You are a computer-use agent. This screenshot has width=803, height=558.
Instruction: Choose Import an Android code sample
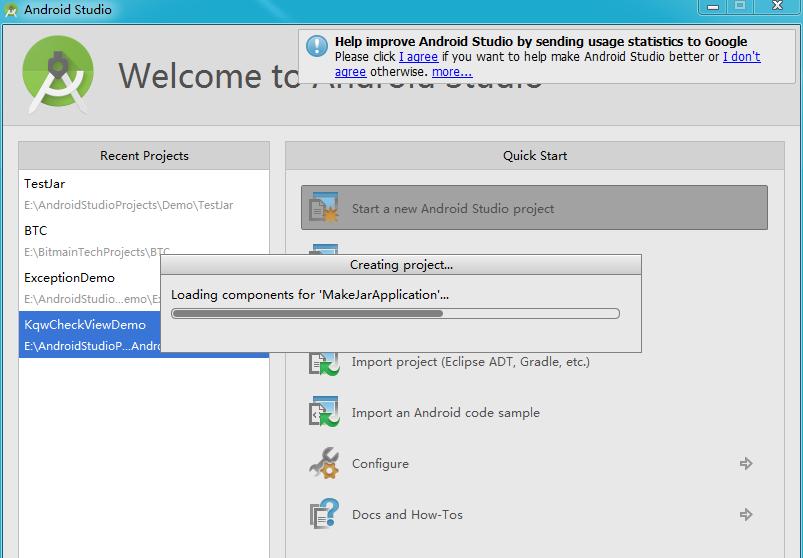pyautogui.click(x=446, y=413)
